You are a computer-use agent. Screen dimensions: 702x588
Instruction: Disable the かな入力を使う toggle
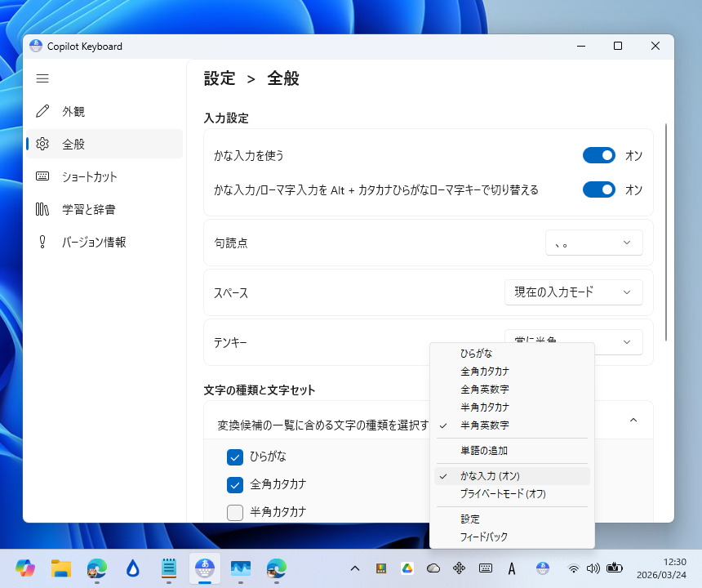tap(598, 155)
